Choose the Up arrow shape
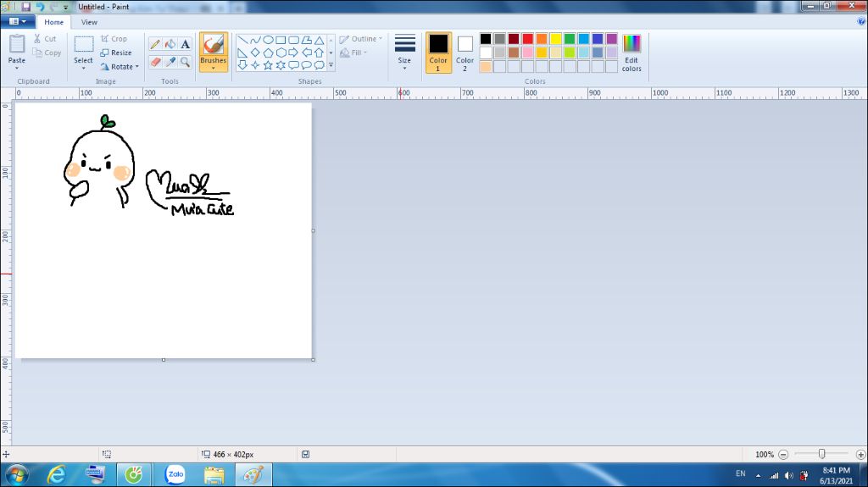868x487 pixels. [x=320, y=53]
